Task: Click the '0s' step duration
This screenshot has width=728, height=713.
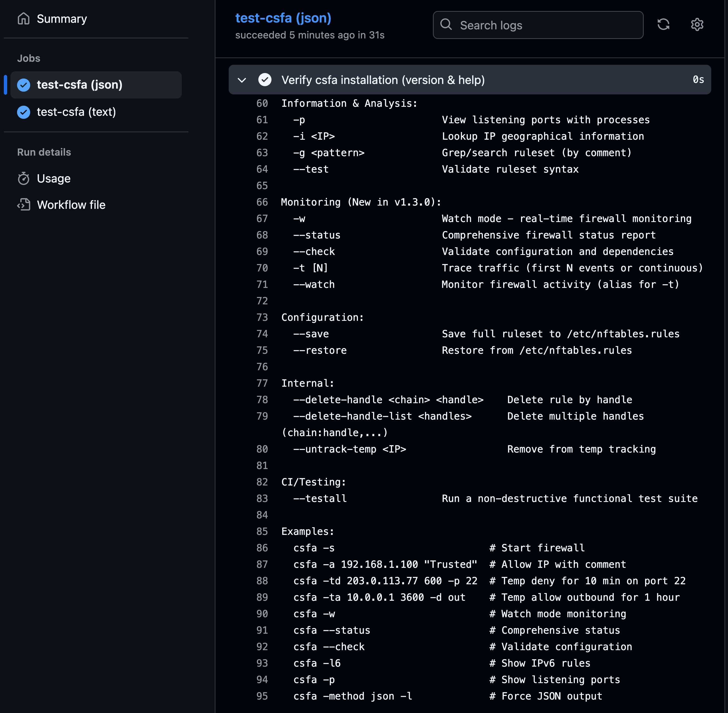Action: (698, 80)
